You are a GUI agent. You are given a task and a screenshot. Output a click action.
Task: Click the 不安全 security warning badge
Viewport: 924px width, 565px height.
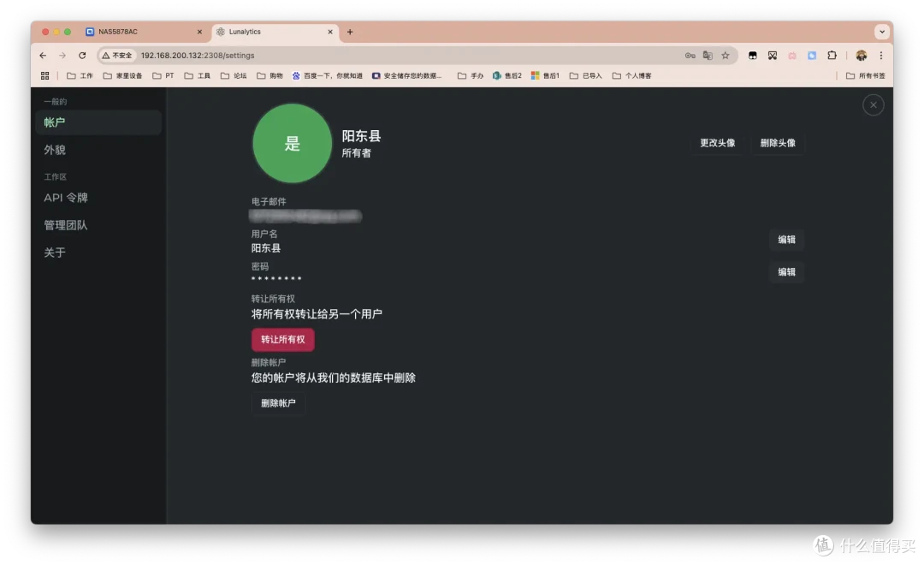[x=116, y=56]
